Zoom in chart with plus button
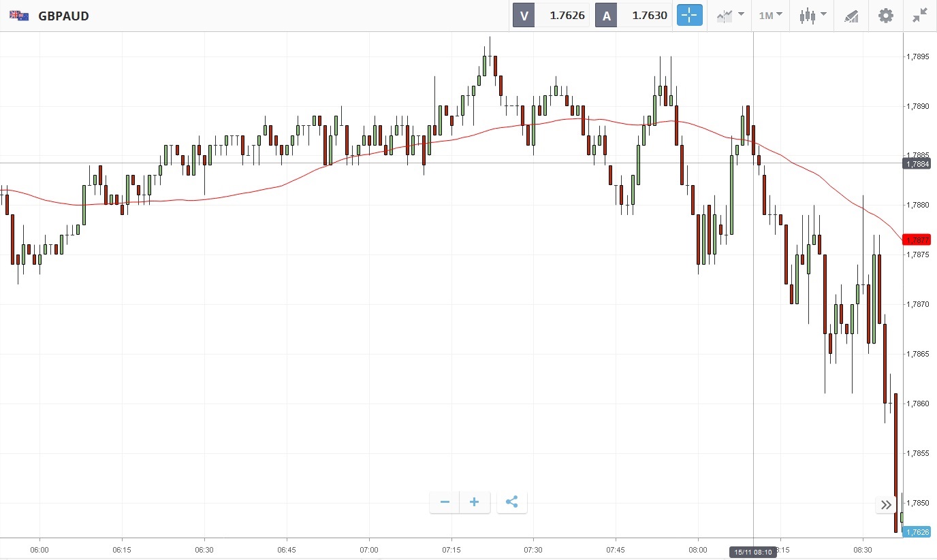The width and height of the screenshot is (937, 560). [475, 502]
